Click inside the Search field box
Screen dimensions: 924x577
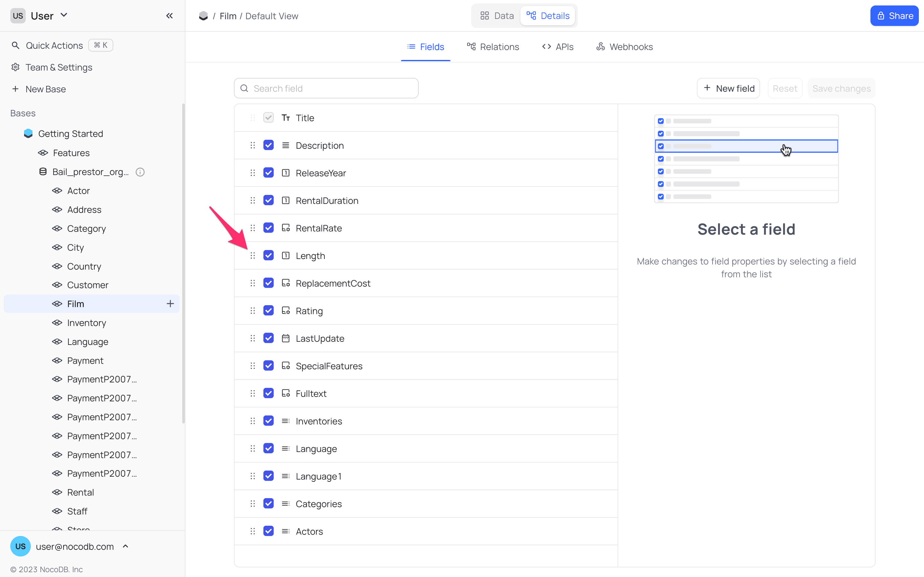[327, 88]
